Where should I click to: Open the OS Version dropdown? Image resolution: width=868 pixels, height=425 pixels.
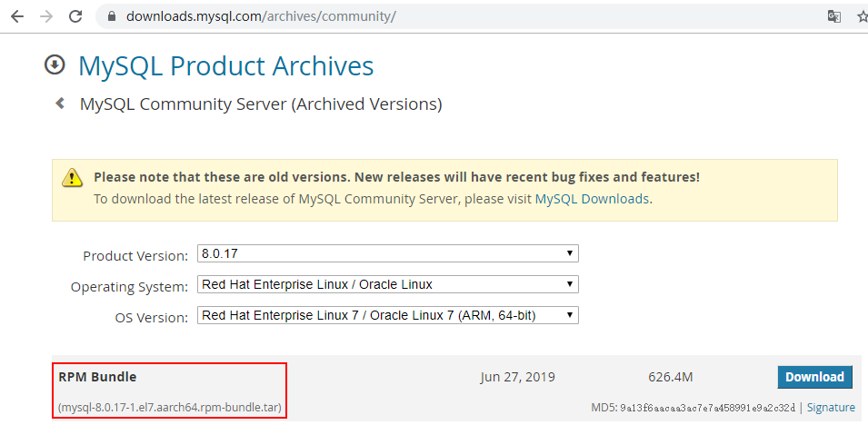(388, 315)
